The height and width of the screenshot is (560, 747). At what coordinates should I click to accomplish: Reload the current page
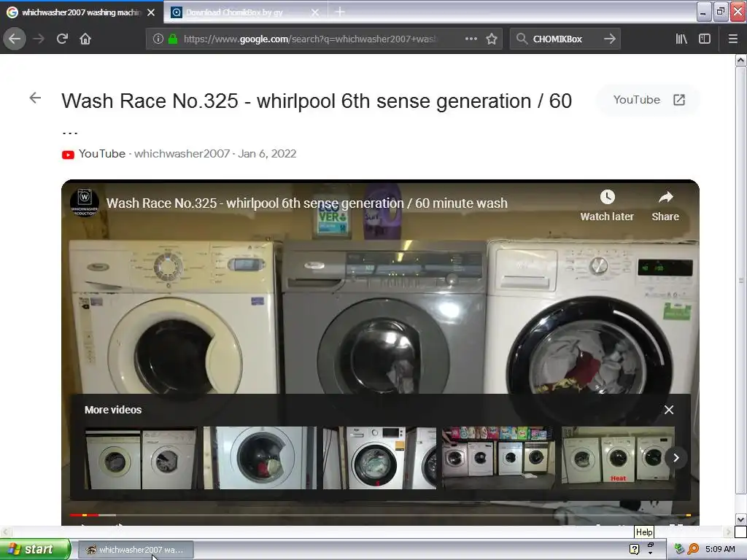(x=62, y=39)
